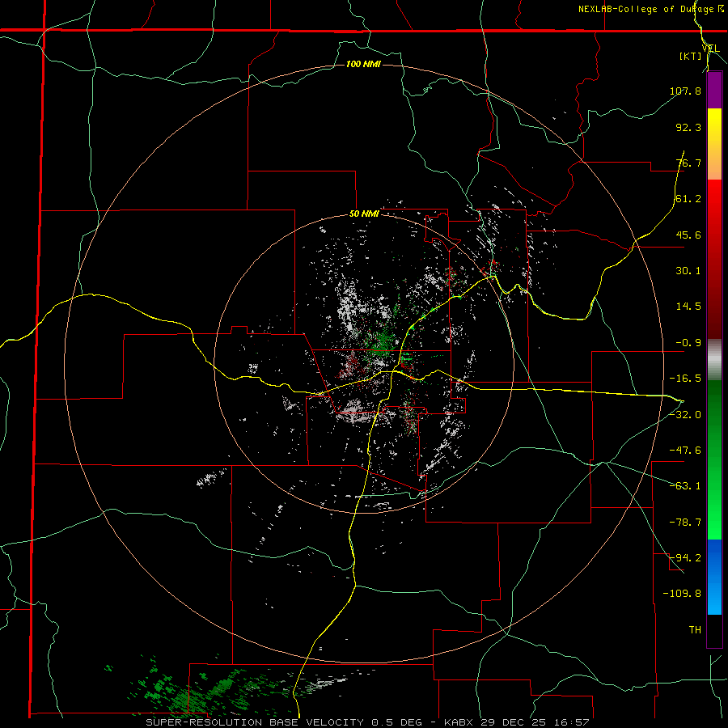The image size is (728, 728).
Task: Click the -32.0 scale value
Action: [685, 415]
